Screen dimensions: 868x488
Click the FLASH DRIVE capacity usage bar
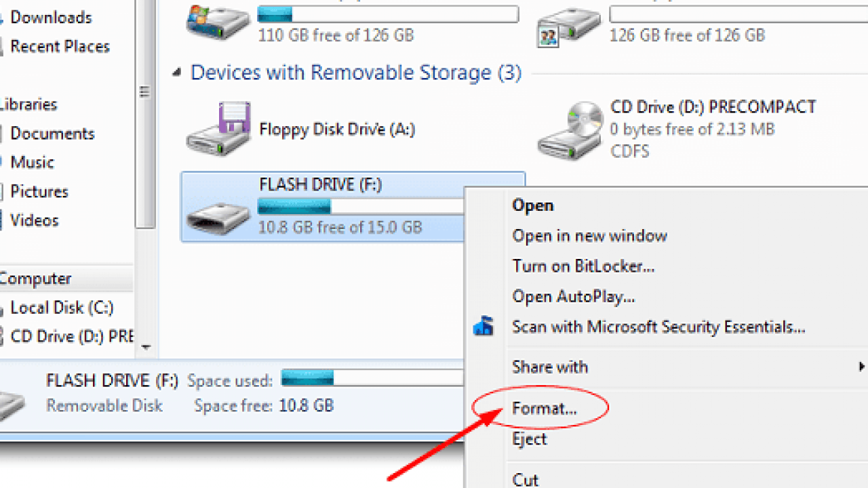(361, 207)
